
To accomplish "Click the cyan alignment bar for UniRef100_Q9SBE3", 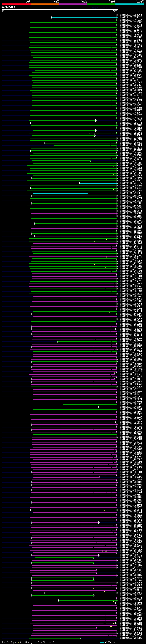I will pyautogui.click(x=60, y=193).
